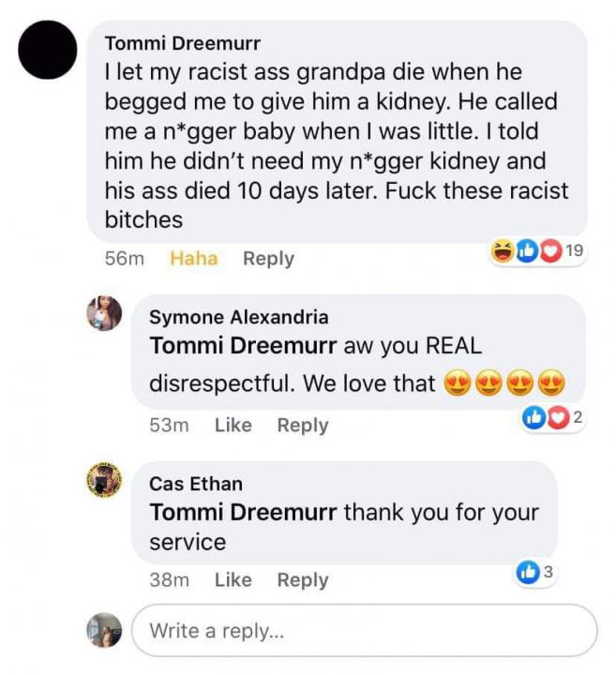The image size is (616, 675).
Task: Open Cas Ethan's profile picture
Action: (x=104, y=480)
